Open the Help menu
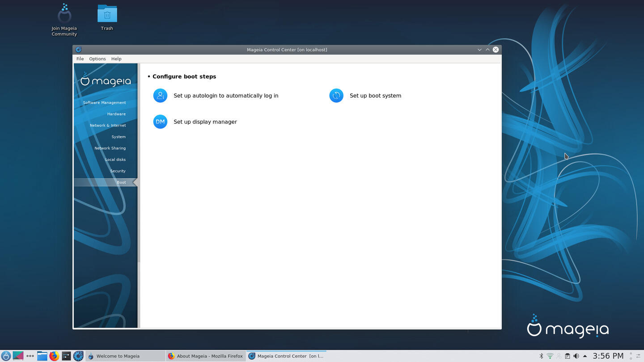 tap(116, 59)
